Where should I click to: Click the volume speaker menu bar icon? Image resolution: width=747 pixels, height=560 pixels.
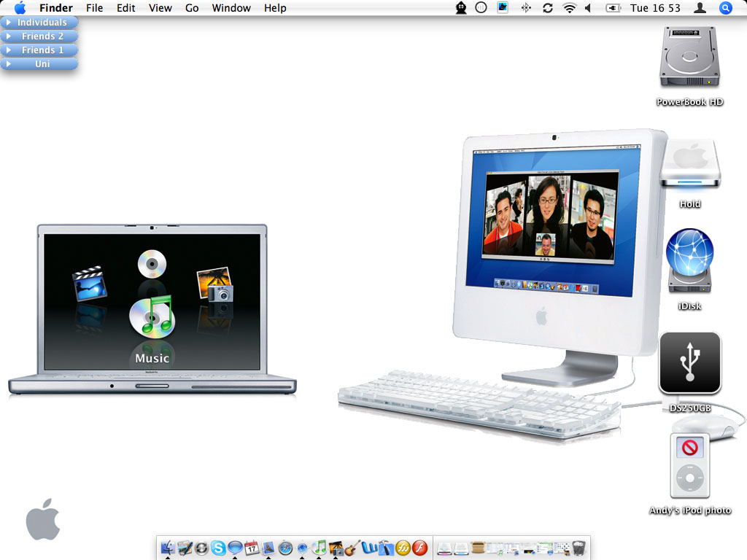click(x=588, y=7)
